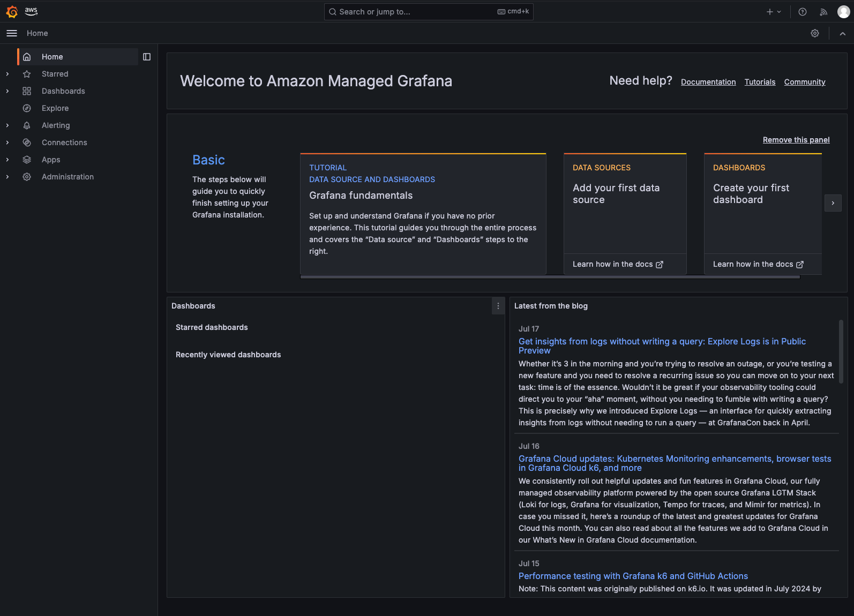
Task: Click the setup cards horizontal scrollbar
Action: tap(550, 277)
